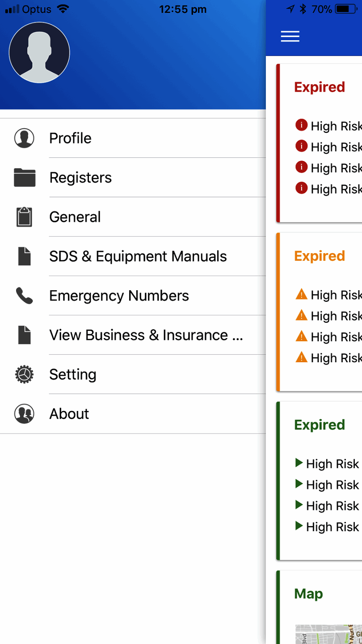Click the General clipboard icon

click(x=24, y=217)
